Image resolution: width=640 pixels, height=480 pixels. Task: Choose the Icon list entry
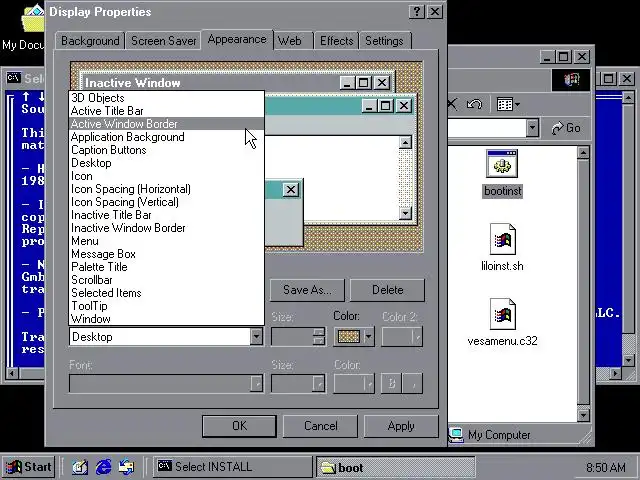(167, 176)
